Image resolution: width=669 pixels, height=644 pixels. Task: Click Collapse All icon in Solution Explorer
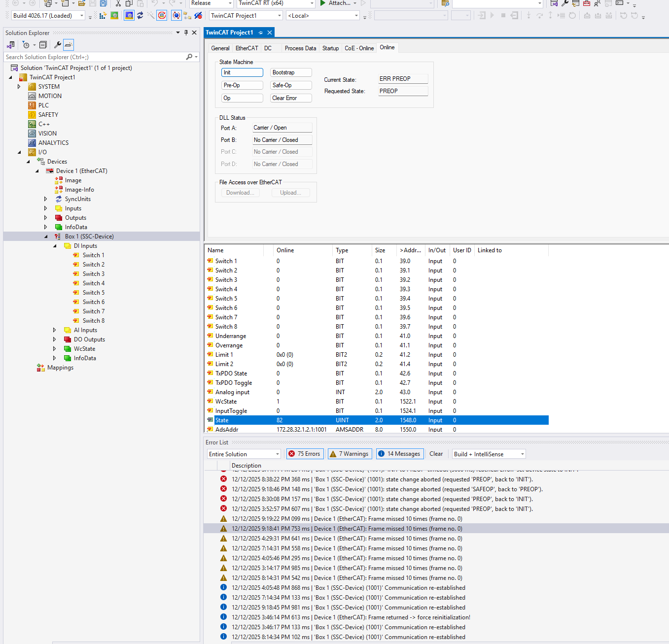coord(43,45)
